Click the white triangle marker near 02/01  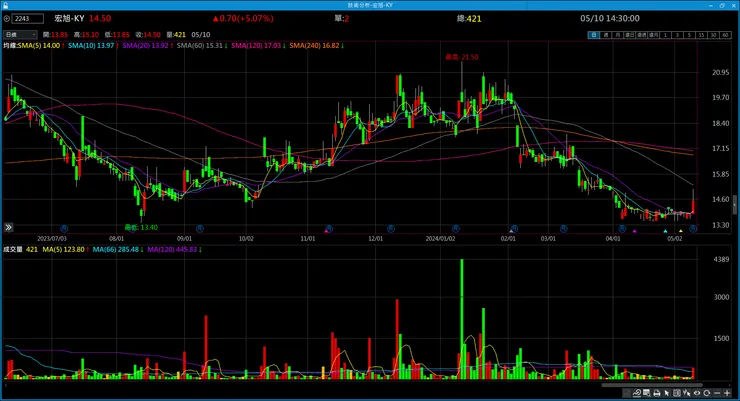(x=511, y=231)
